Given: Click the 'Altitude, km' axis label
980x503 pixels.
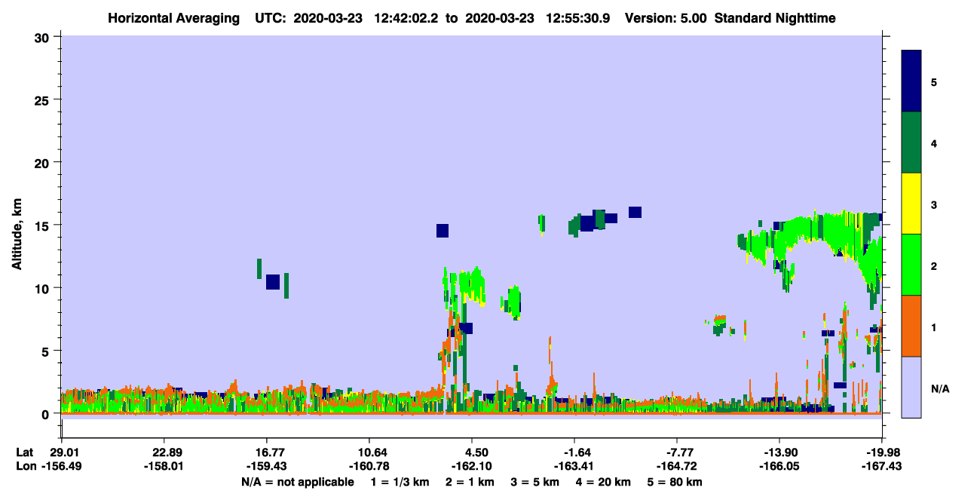Looking at the screenshot, I should click(17, 235).
